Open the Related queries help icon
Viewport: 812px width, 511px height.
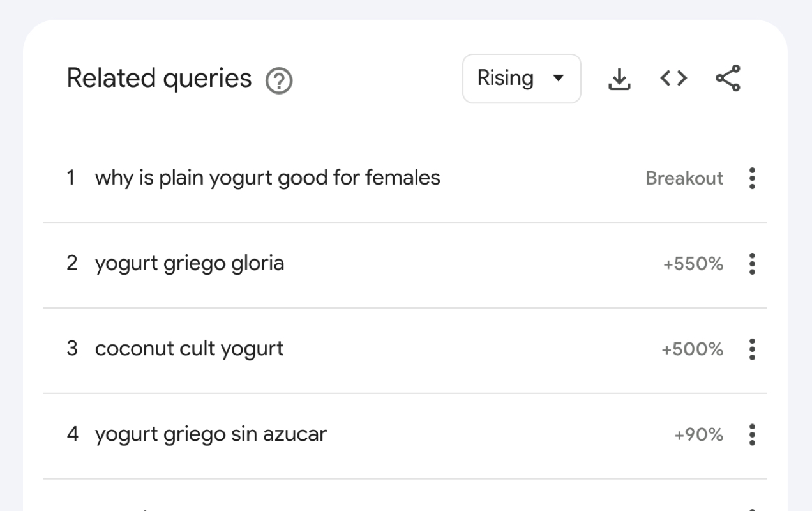(279, 81)
